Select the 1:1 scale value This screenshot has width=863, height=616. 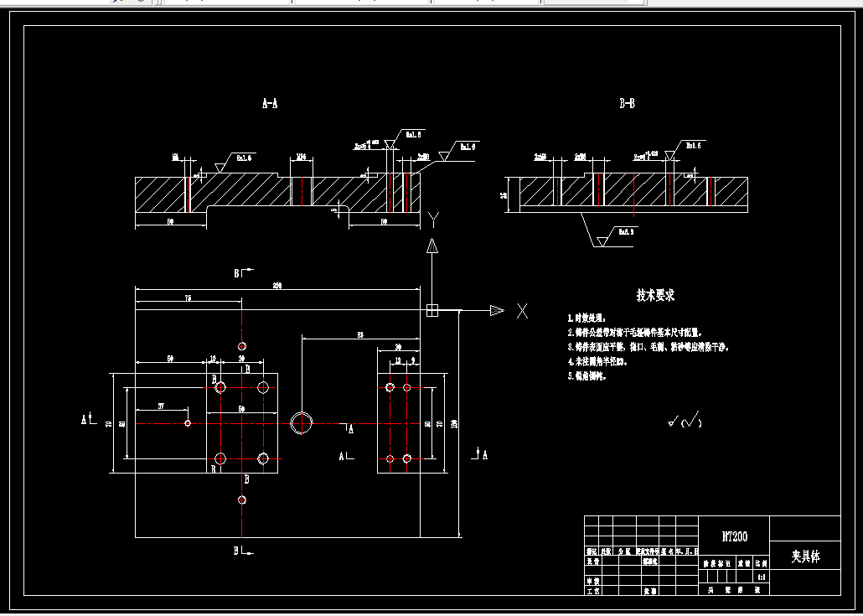tap(762, 577)
